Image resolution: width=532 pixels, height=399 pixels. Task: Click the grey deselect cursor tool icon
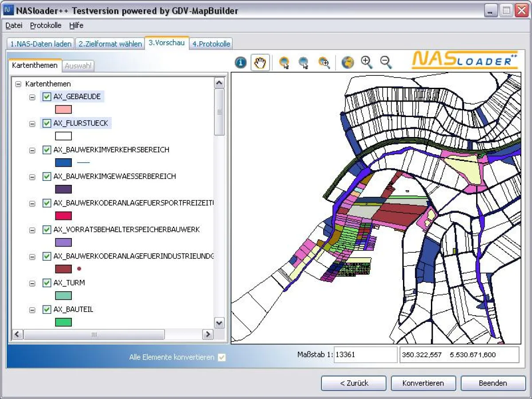304,63
